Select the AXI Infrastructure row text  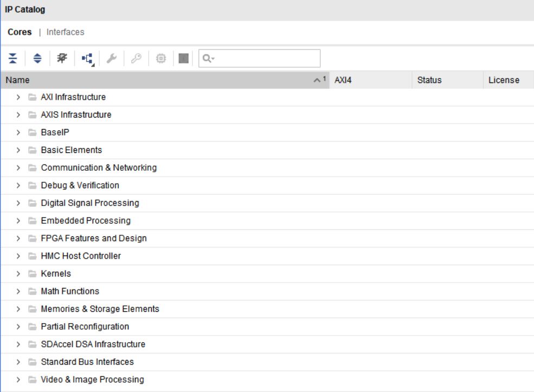coord(73,97)
